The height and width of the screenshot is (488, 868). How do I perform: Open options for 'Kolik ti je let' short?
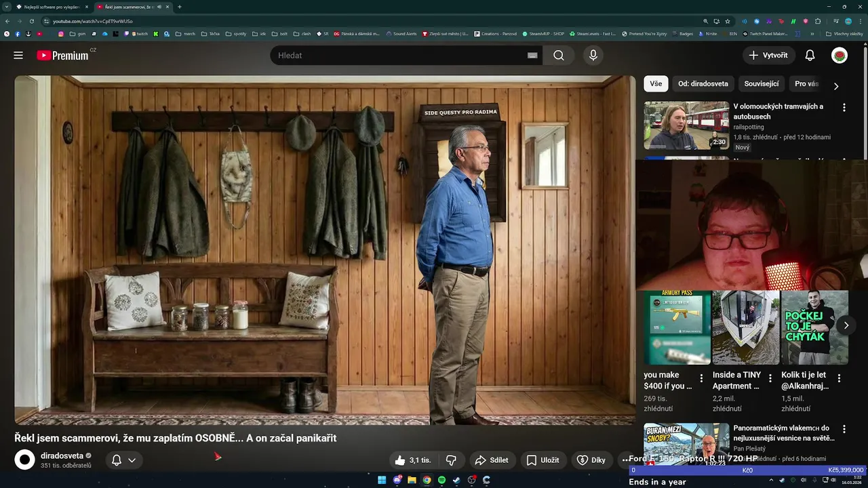pyautogui.click(x=839, y=378)
